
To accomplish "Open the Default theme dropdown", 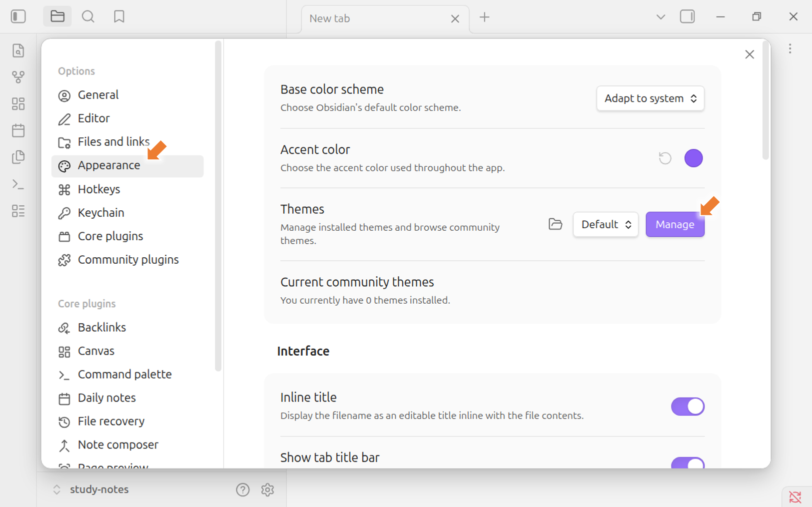I will (606, 224).
